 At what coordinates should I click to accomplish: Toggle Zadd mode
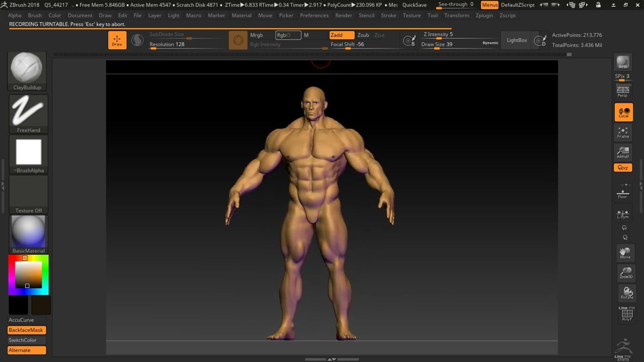click(342, 35)
